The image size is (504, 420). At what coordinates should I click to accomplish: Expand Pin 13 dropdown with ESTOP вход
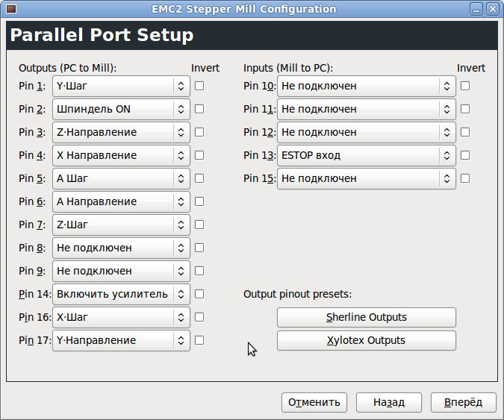coord(366,155)
